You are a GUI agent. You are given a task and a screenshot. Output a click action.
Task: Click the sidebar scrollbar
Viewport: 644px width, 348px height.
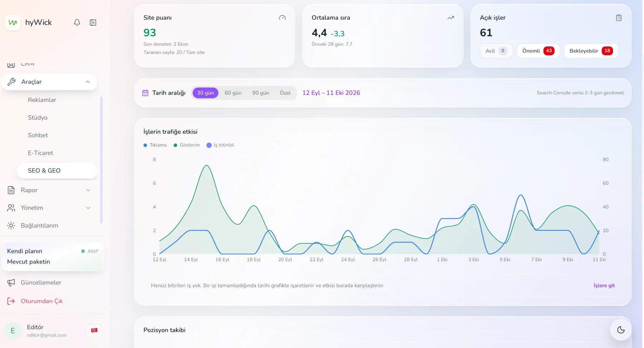point(101,160)
